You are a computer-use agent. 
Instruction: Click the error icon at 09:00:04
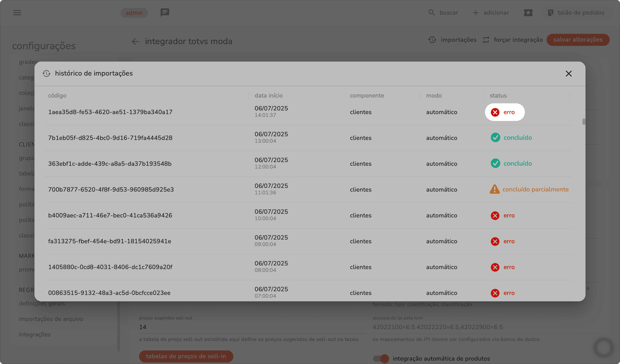pos(495,241)
